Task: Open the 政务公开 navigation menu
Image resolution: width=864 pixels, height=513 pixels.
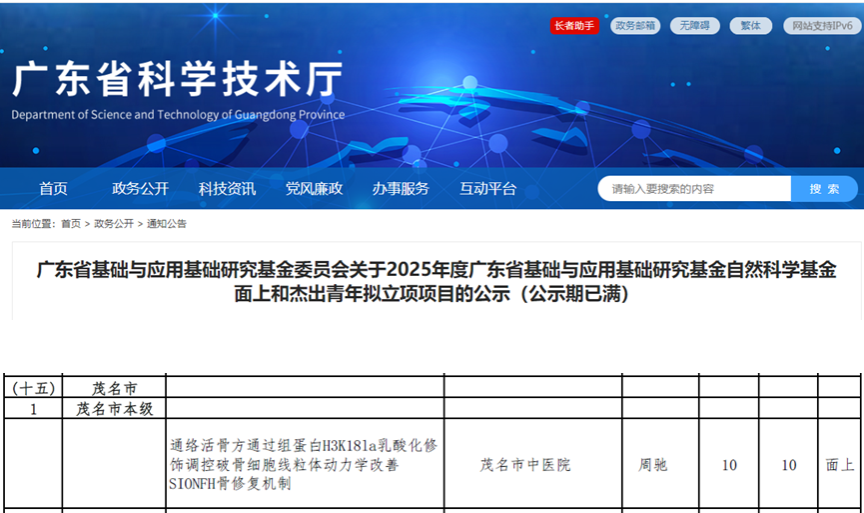Action: (140, 188)
